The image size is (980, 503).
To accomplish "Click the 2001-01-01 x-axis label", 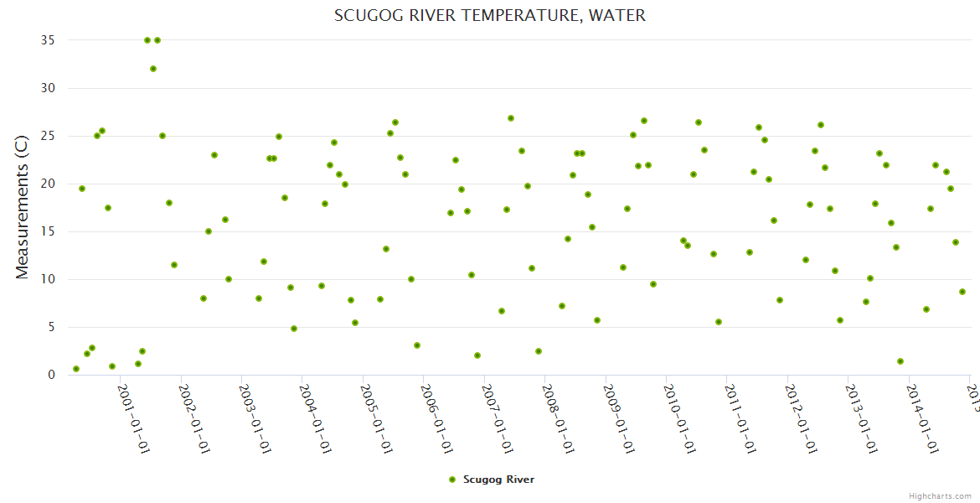I will tap(134, 419).
